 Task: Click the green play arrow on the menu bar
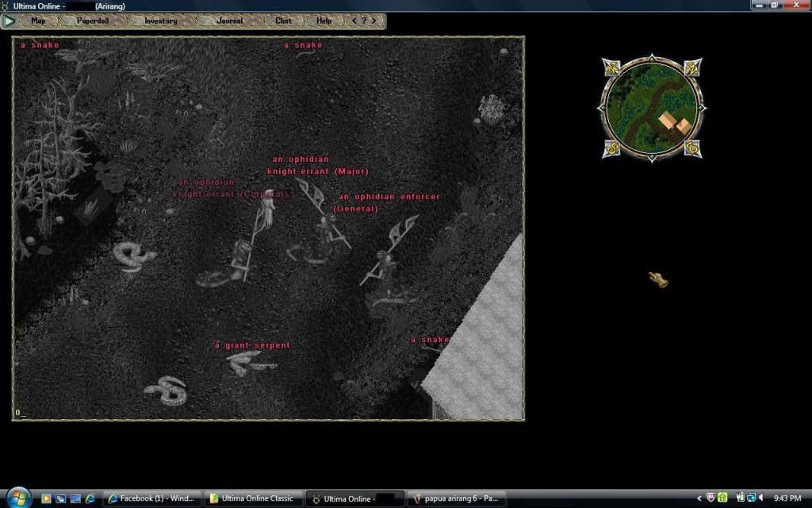(8, 21)
